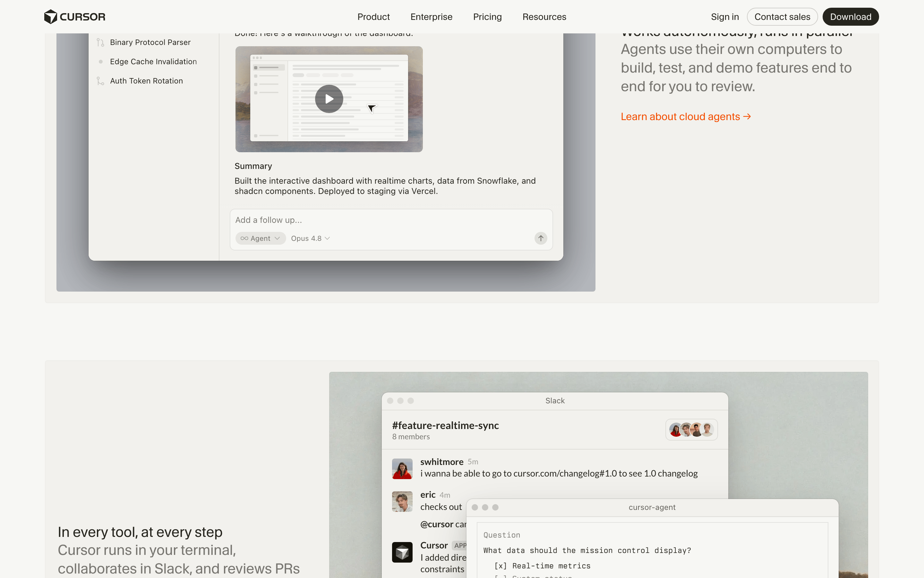
Task: Click the #feature-realtime-sync channel name
Action: (445, 425)
